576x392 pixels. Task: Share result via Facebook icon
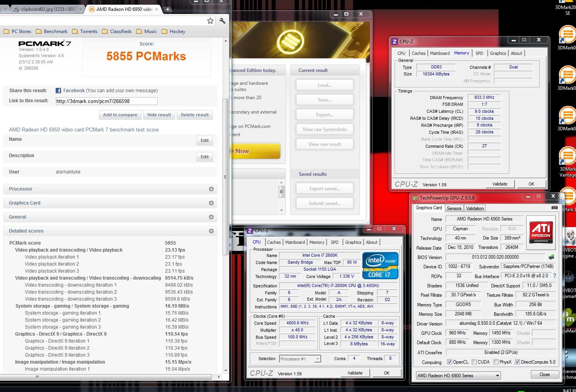[58, 91]
